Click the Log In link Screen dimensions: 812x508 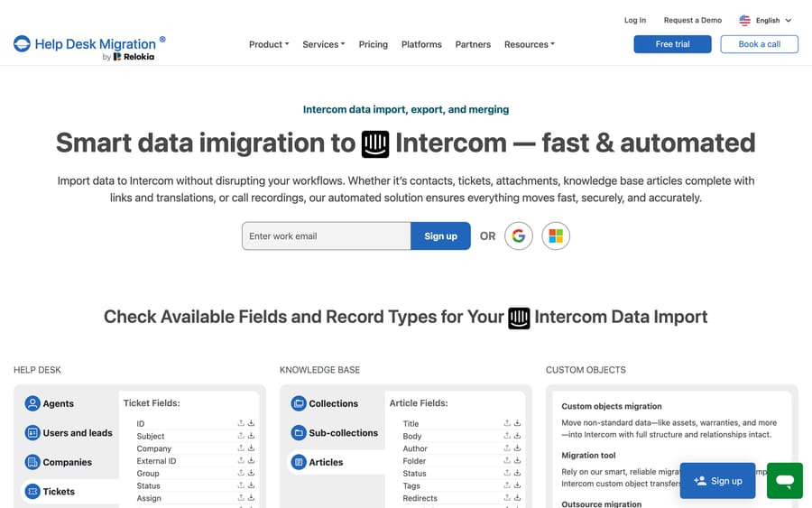635,20
